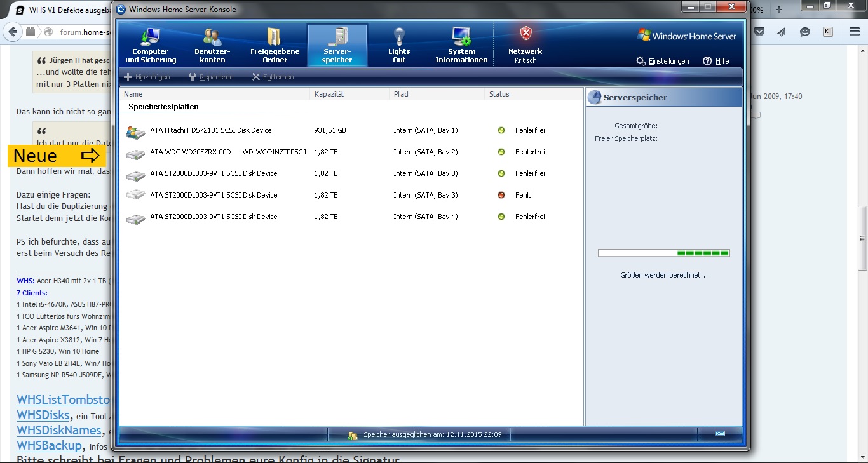Select the ST2000DL003 disk in Bay 4

[x=351, y=217]
